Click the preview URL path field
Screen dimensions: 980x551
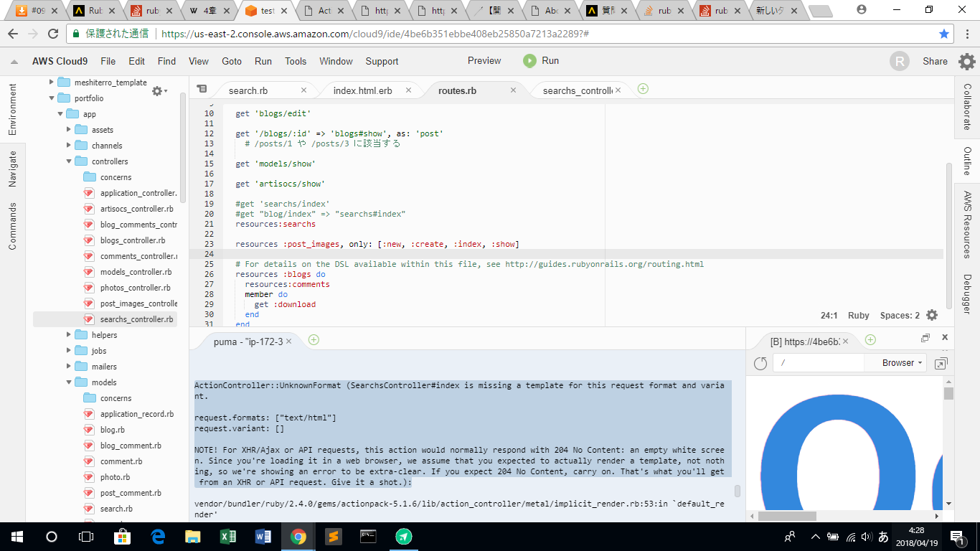pos(819,363)
